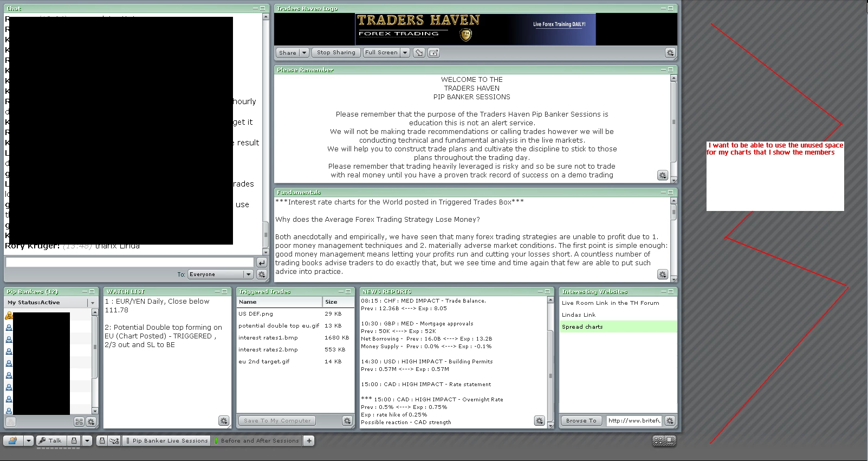Lock the Talk button
This screenshot has height=461, width=868.
point(74,440)
